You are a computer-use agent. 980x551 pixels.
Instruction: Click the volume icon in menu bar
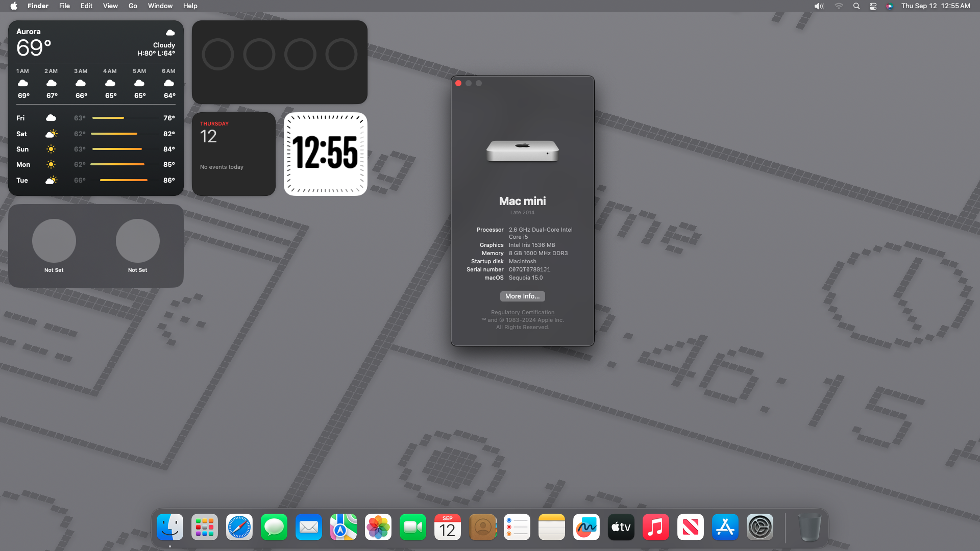[x=819, y=6]
